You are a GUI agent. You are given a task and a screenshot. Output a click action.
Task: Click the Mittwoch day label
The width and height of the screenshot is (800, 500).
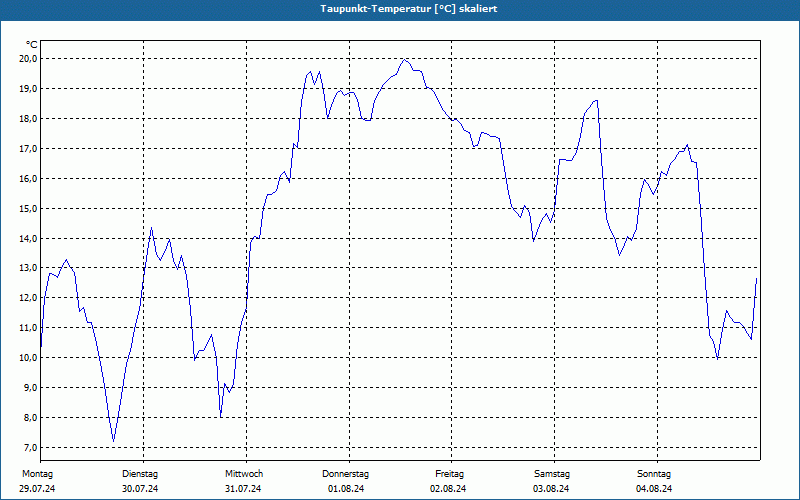click(244, 474)
